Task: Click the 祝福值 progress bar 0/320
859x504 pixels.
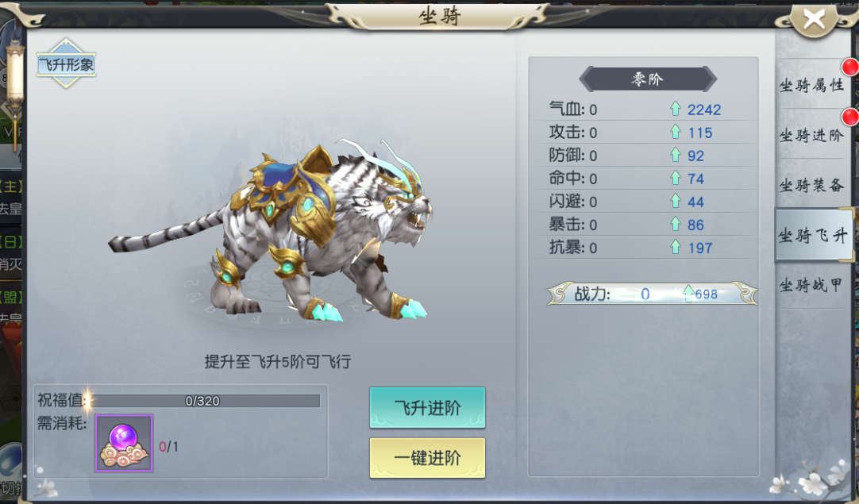Action: pos(202,401)
